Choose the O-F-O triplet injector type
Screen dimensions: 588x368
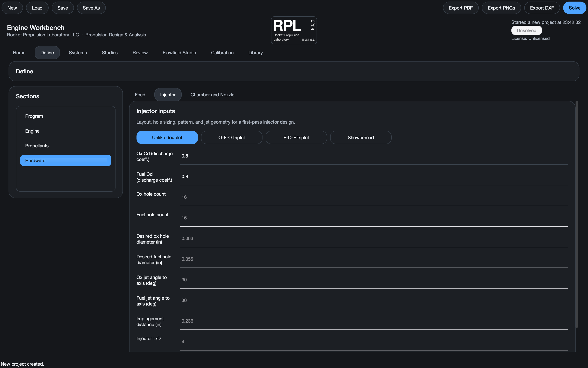pos(232,137)
